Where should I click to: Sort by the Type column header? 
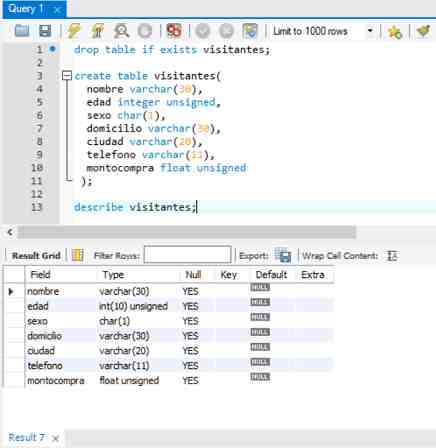(x=137, y=275)
